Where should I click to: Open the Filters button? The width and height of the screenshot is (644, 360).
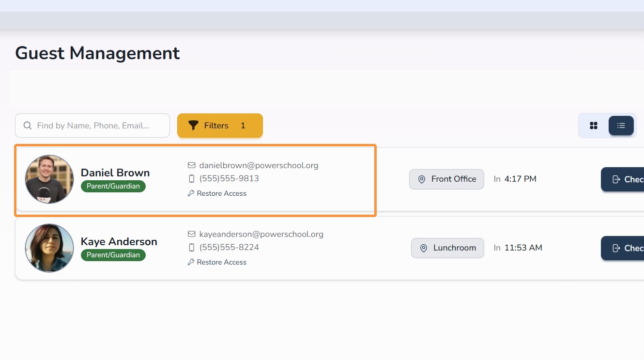[x=220, y=125]
